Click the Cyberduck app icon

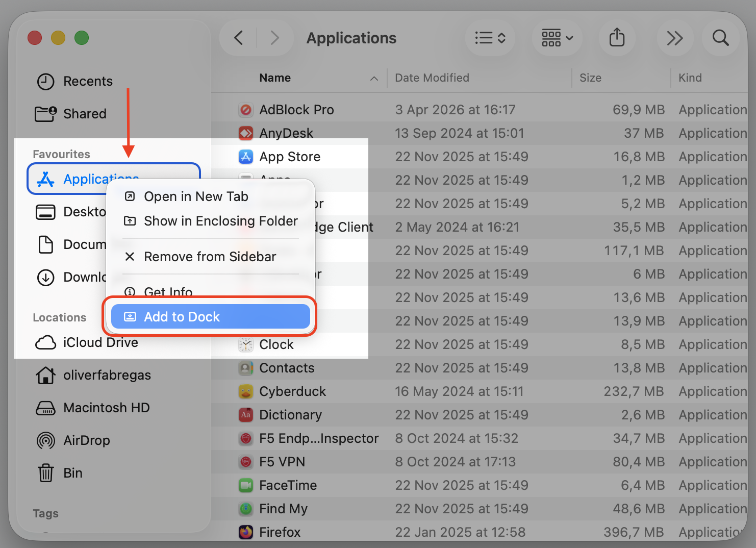246,391
